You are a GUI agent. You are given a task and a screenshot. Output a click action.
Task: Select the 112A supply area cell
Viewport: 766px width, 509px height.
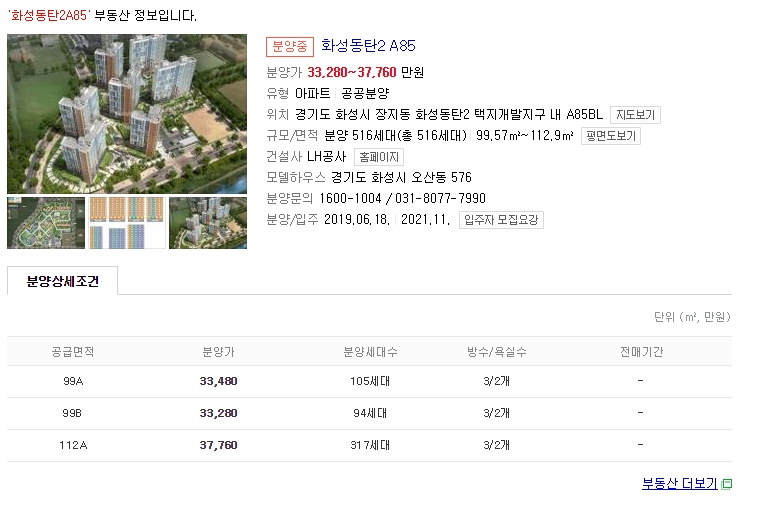[x=73, y=445]
